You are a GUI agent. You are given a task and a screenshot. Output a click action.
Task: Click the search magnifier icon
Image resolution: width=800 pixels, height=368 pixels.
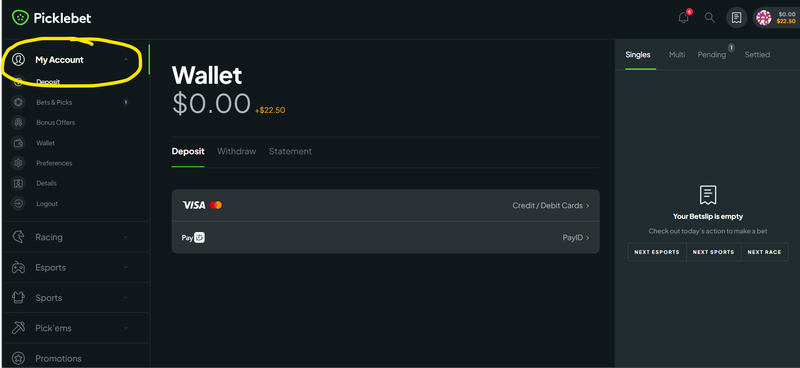710,17
